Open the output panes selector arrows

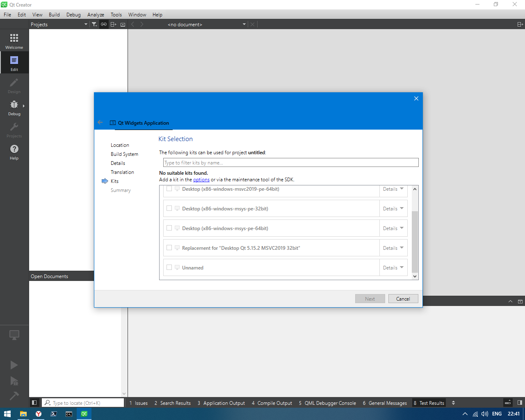[x=453, y=403]
